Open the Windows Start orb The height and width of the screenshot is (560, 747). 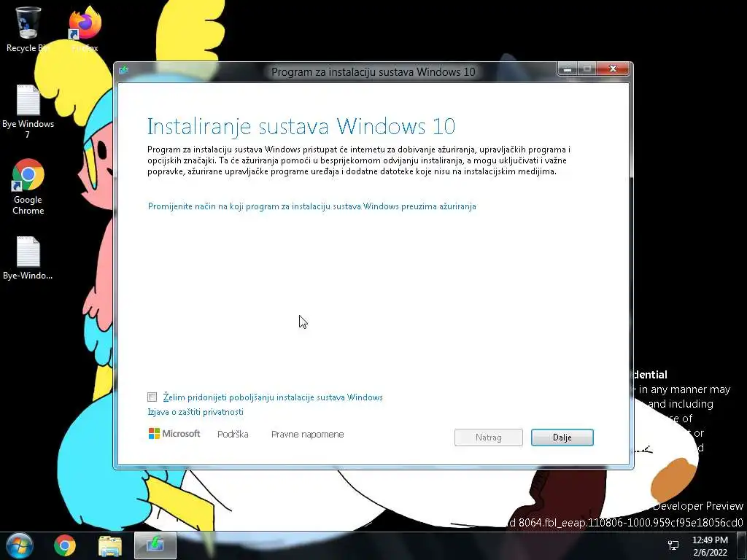[20, 545]
